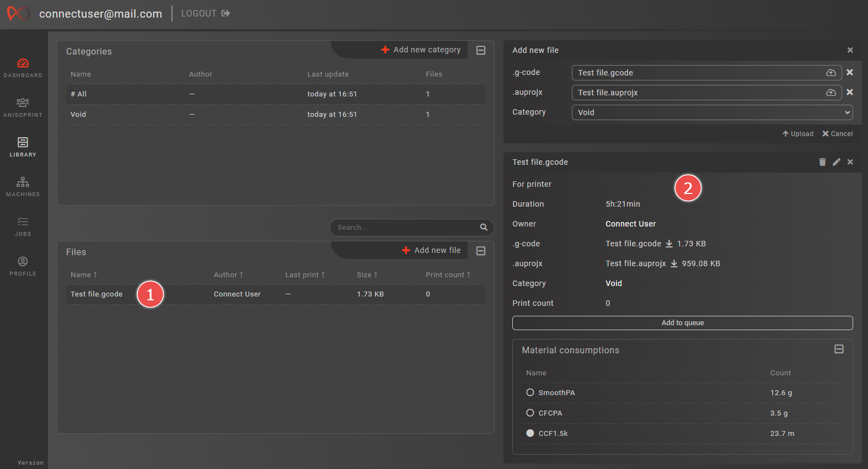Select the 'Void' category row
This screenshot has height=469, width=868.
tap(276, 115)
